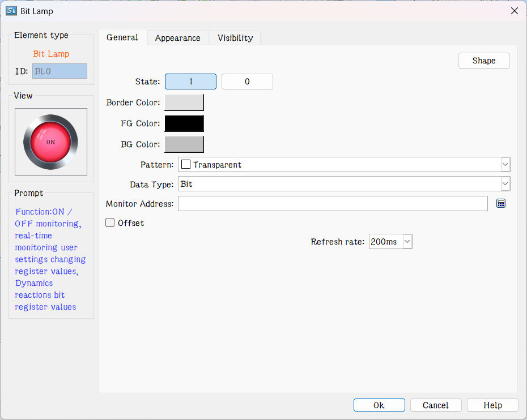
Task: Select the General tab
Action: pos(122,37)
